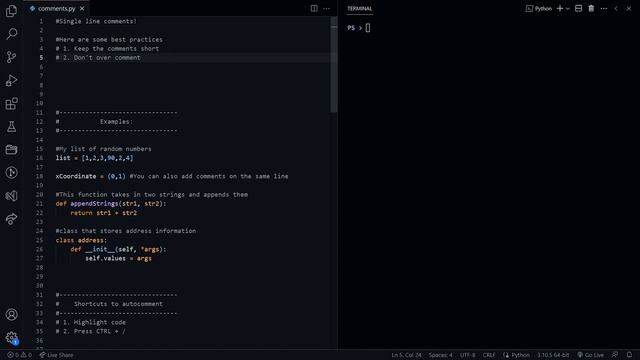Click Ln 5, Col 24 status item
Viewport: 640px width, 360px height.
[406, 355]
